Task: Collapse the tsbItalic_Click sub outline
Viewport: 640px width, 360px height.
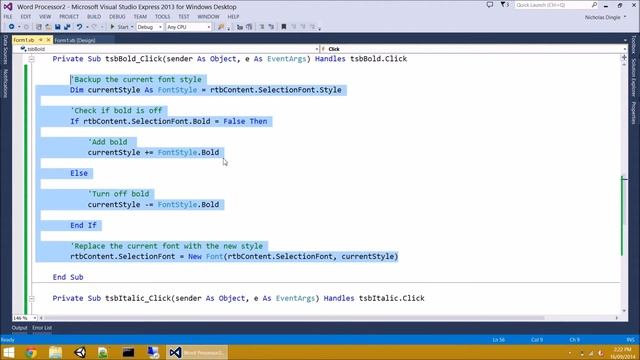Action: click(31, 299)
